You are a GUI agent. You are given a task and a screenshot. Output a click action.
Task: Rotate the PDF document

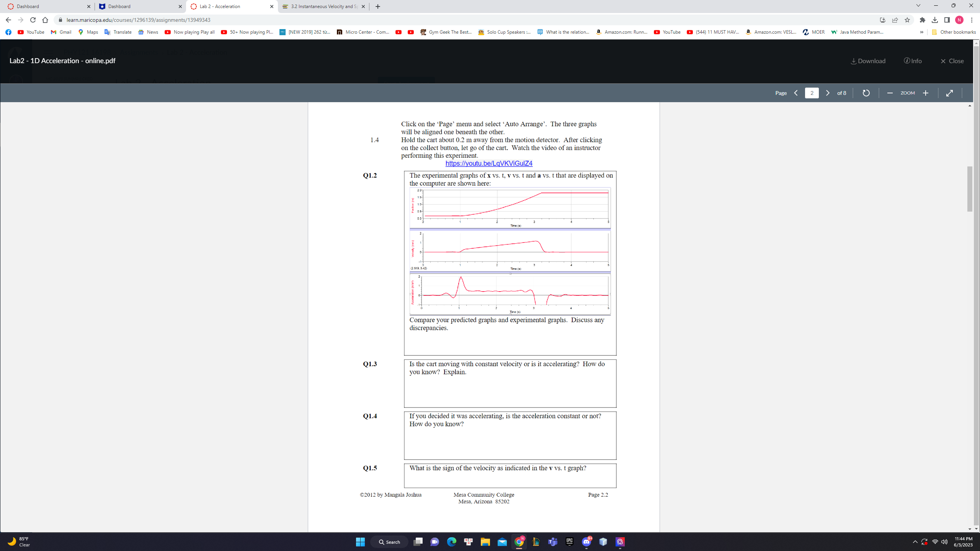click(x=866, y=93)
